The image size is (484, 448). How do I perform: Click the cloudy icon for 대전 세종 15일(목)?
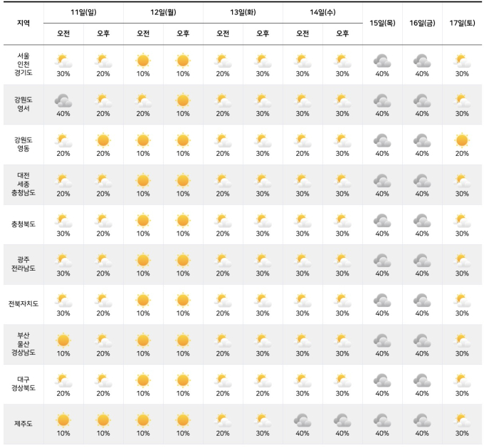pyautogui.click(x=382, y=181)
